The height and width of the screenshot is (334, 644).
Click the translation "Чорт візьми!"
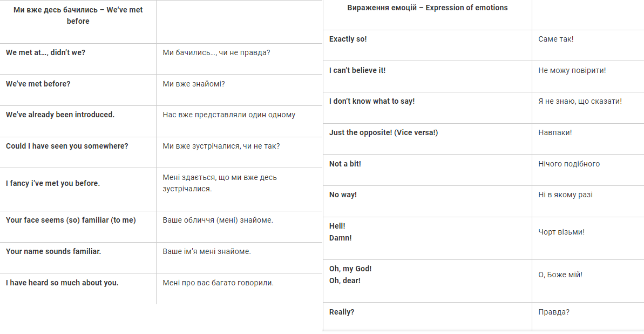coord(561,232)
